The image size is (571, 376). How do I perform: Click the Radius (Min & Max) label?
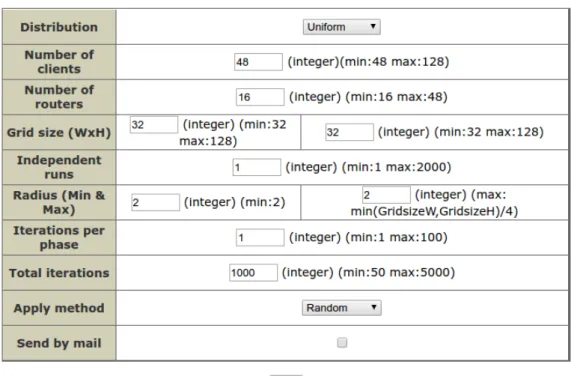(x=59, y=202)
